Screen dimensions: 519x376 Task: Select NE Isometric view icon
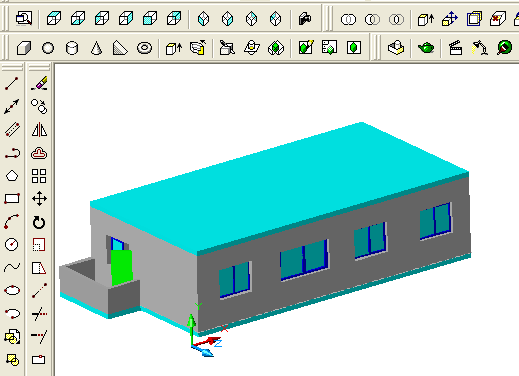(251, 19)
